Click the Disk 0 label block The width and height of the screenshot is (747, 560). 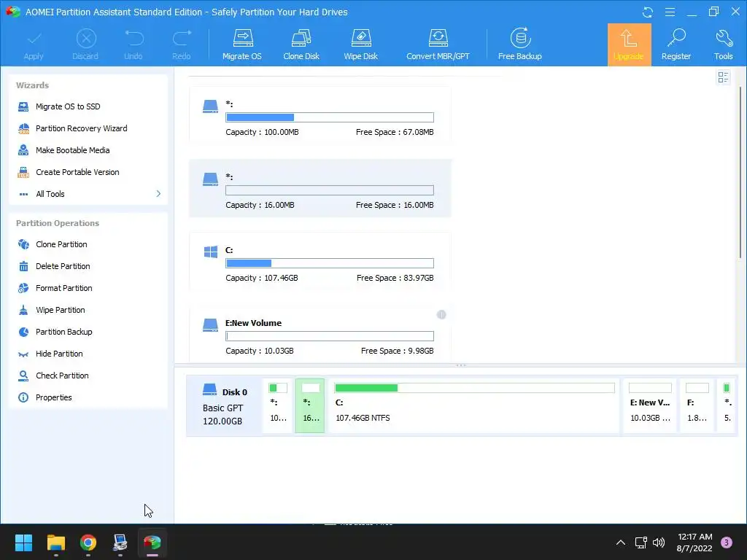pos(225,405)
